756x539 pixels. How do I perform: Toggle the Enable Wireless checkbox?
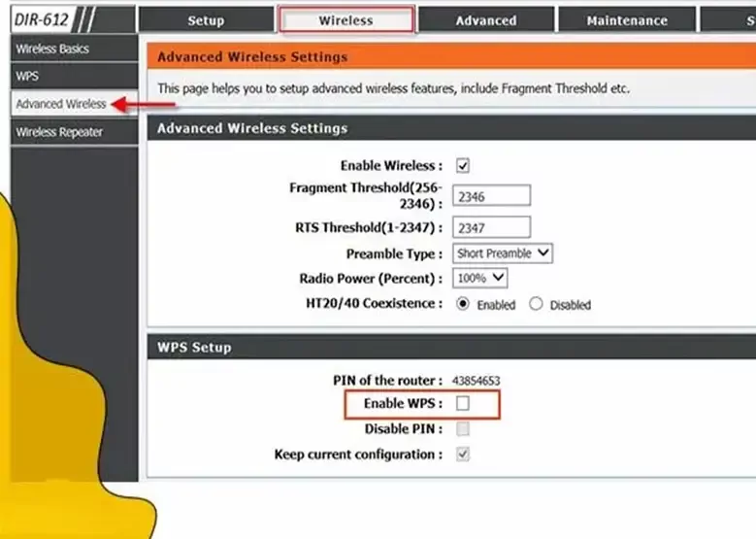[463, 166]
